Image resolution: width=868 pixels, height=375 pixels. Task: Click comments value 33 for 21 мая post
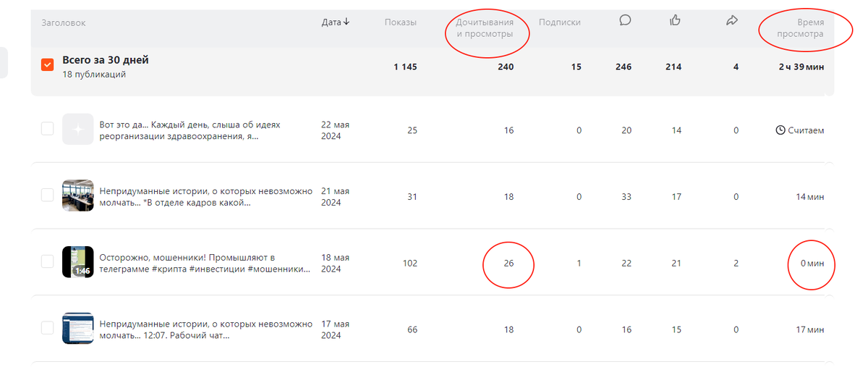[626, 197]
